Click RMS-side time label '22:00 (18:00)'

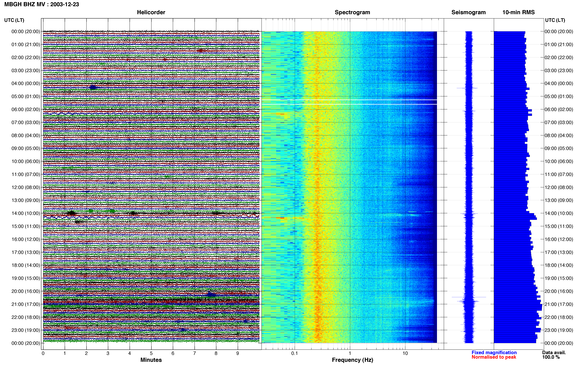(559, 317)
